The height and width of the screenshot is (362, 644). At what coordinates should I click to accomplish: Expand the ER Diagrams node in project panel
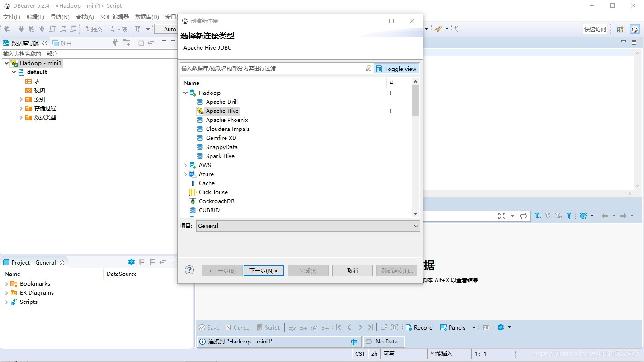pos(6,292)
